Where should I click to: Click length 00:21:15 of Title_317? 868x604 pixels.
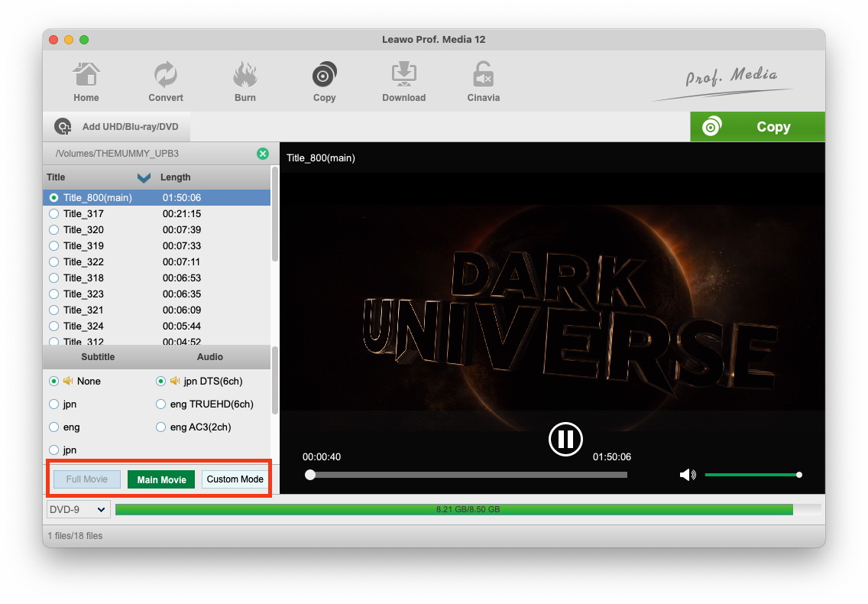pos(182,214)
